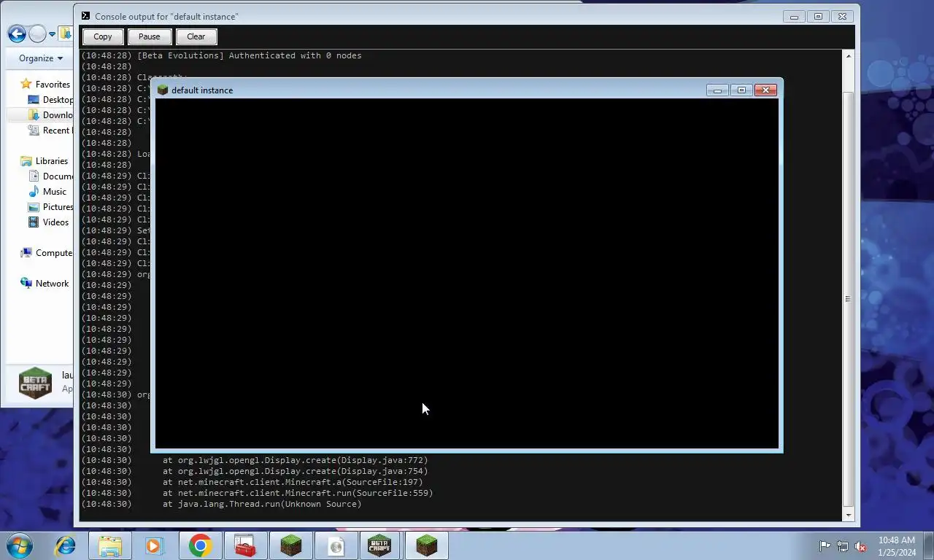Click BetaCraft launcher icon in Explorer details pane
The height and width of the screenshot is (560, 934).
tap(35, 383)
